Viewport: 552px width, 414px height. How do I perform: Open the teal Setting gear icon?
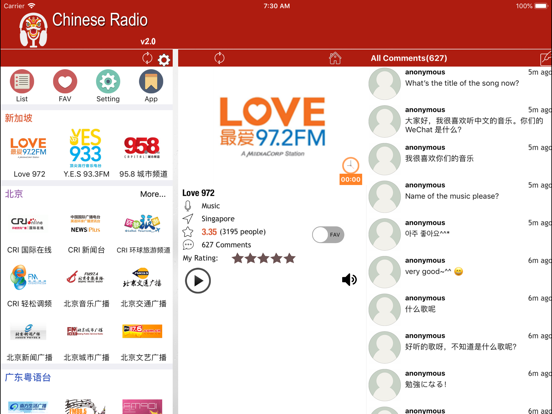point(108,81)
